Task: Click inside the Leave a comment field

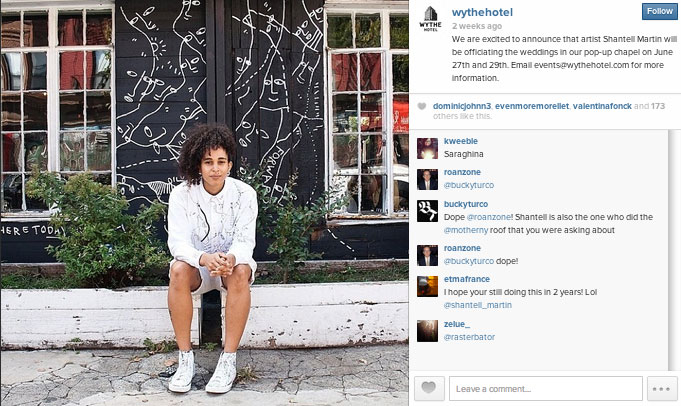Action: 545,388
